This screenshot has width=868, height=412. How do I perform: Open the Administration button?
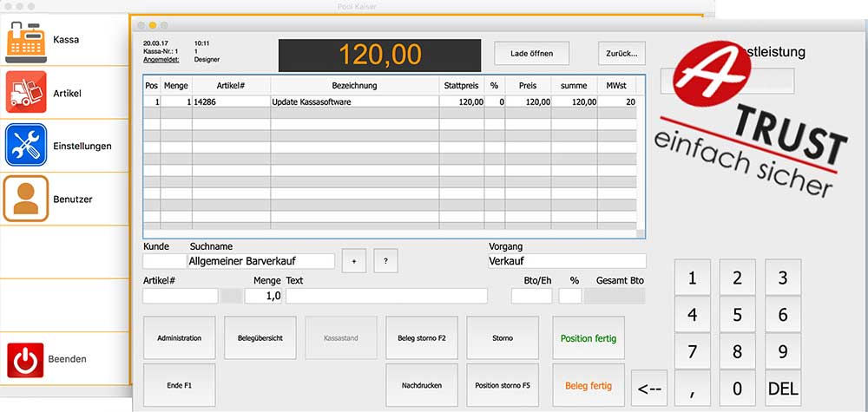tap(180, 338)
